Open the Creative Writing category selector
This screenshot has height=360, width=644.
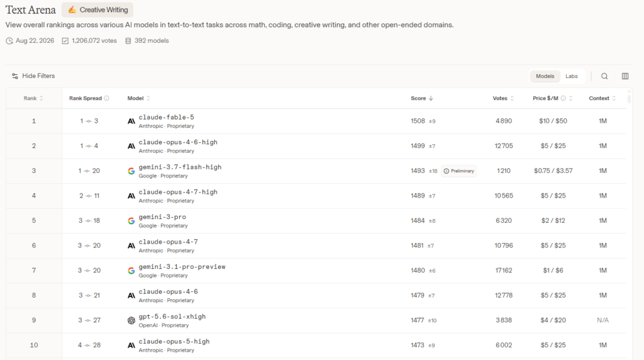coord(97,10)
